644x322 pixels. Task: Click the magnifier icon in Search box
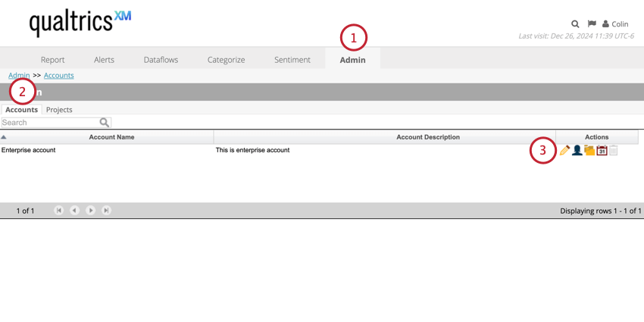pos(105,123)
